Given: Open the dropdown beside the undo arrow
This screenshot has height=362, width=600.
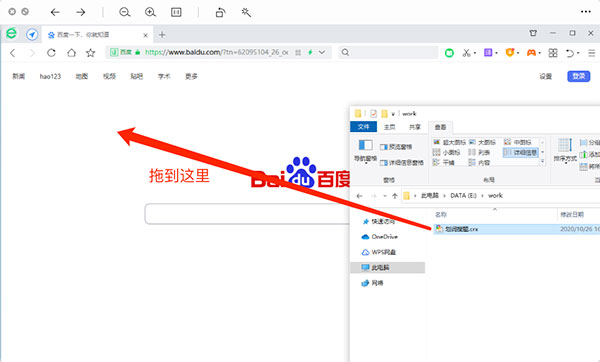Looking at the screenshot, I should (x=578, y=53).
